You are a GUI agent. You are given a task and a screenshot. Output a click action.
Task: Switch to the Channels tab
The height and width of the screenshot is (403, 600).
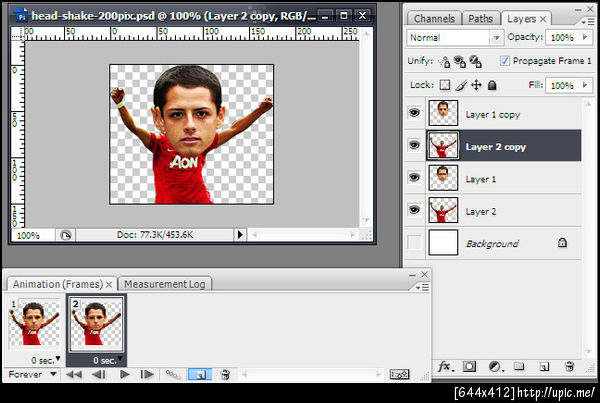coord(434,19)
